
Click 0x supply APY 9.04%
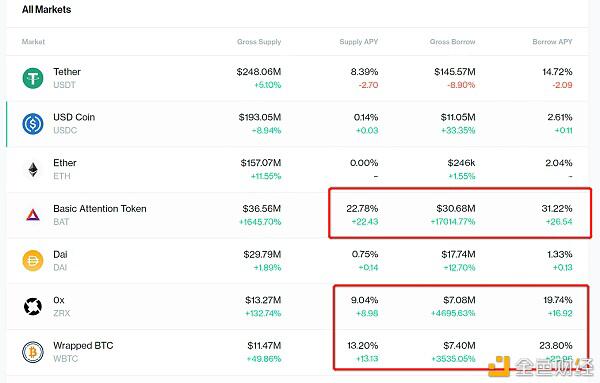364,300
